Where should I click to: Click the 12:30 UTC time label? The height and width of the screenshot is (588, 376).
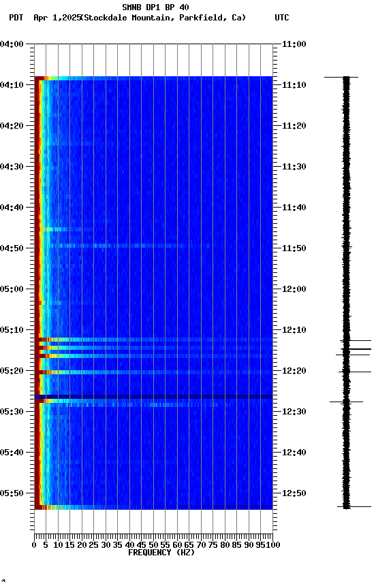tap(294, 412)
